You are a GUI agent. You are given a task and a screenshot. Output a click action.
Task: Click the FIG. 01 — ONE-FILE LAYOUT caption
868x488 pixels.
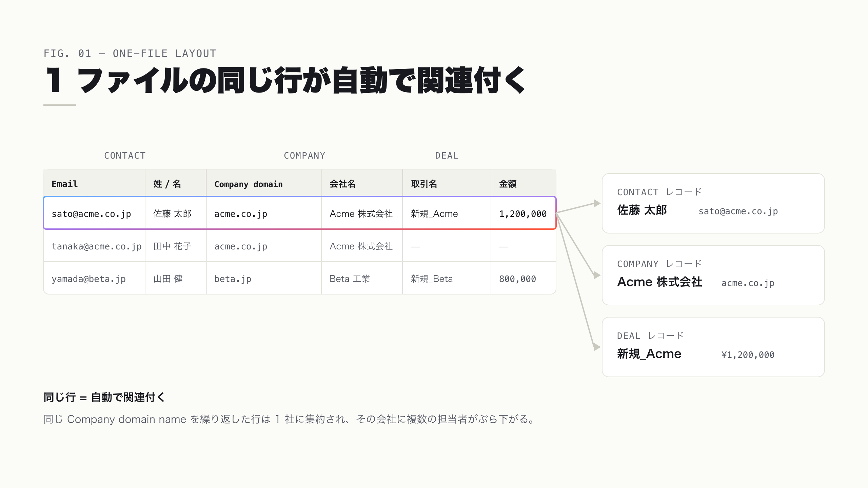click(130, 54)
